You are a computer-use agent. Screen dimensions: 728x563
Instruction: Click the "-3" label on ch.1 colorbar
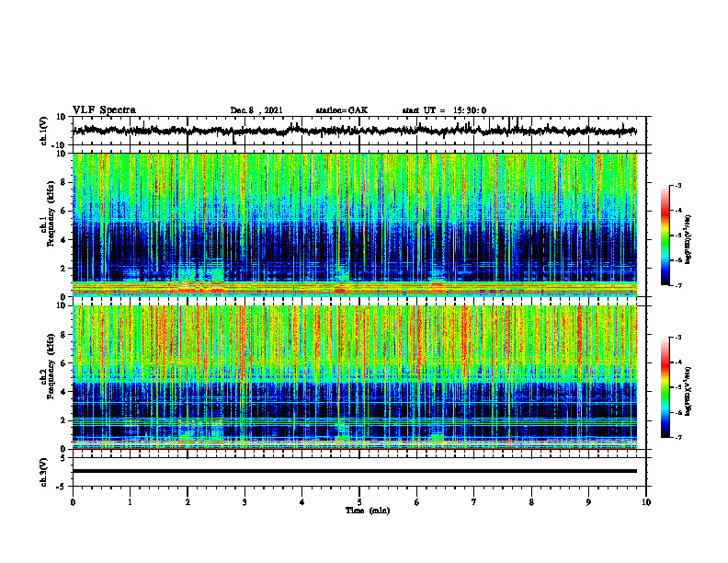[678, 186]
